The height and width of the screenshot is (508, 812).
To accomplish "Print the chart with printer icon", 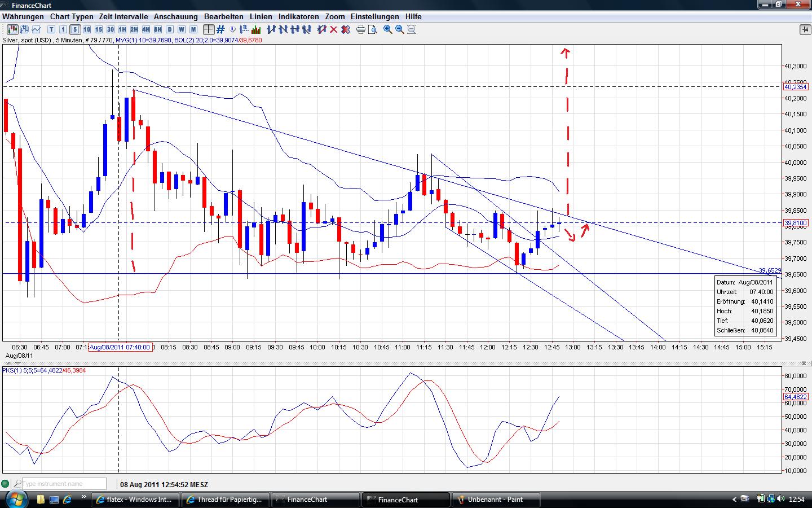I will tap(361, 29).
